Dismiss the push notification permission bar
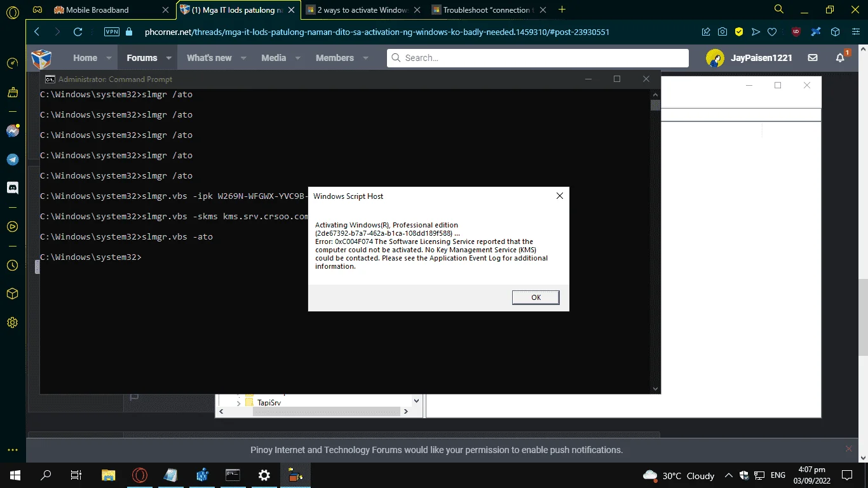 tap(848, 449)
